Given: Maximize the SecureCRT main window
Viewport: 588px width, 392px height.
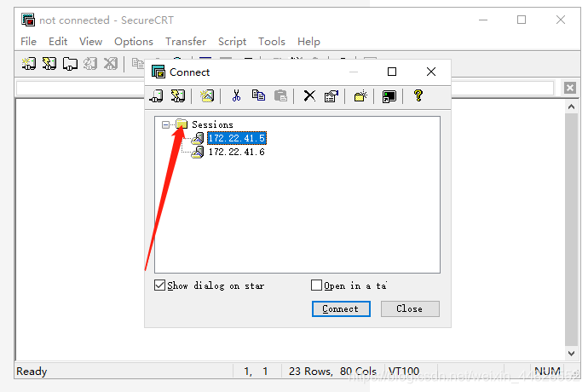Looking at the screenshot, I should [x=522, y=20].
